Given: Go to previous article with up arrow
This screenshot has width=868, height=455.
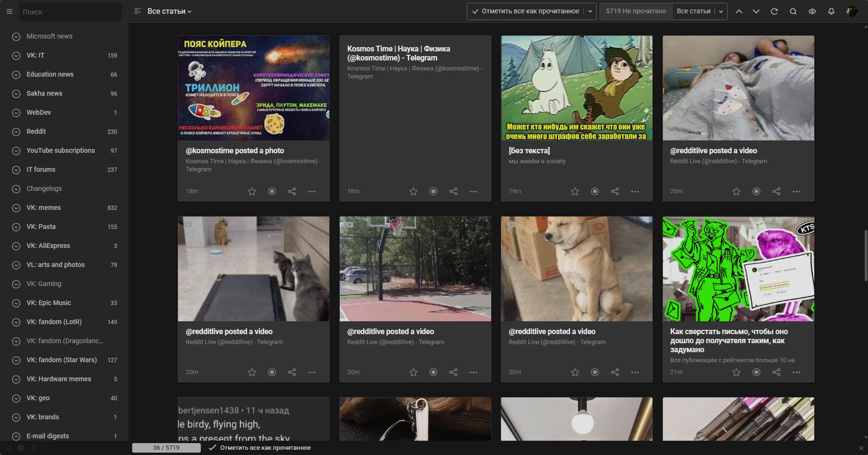Looking at the screenshot, I should (739, 11).
